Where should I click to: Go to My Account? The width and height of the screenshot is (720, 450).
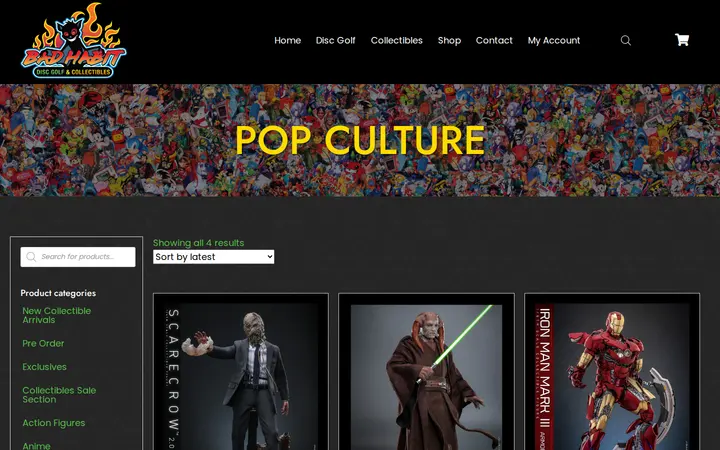coord(554,40)
